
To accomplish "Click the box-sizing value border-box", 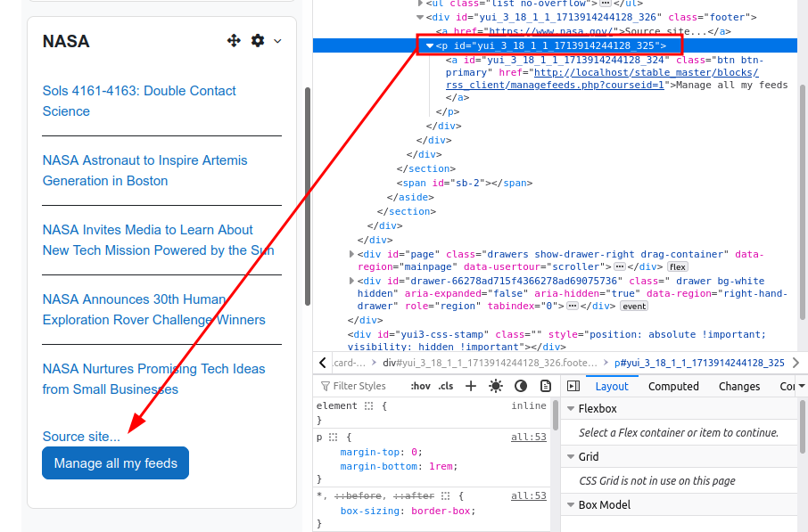I will (440, 511).
